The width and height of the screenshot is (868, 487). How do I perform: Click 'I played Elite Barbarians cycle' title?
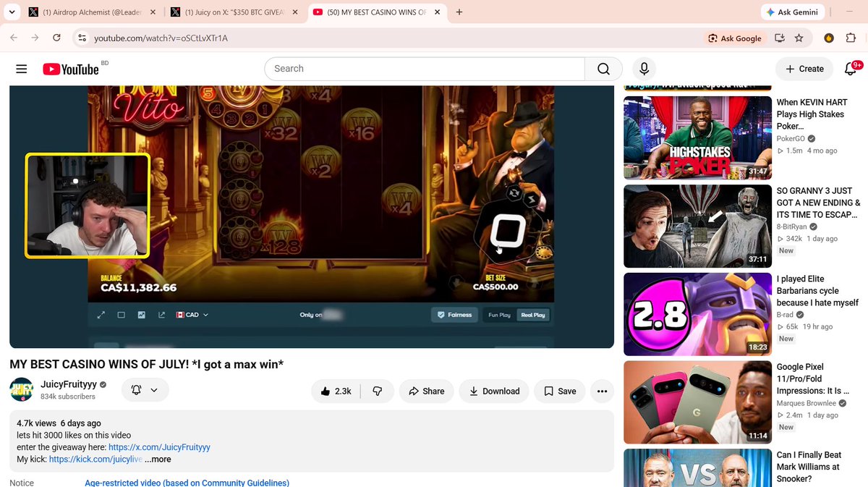click(x=817, y=291)
